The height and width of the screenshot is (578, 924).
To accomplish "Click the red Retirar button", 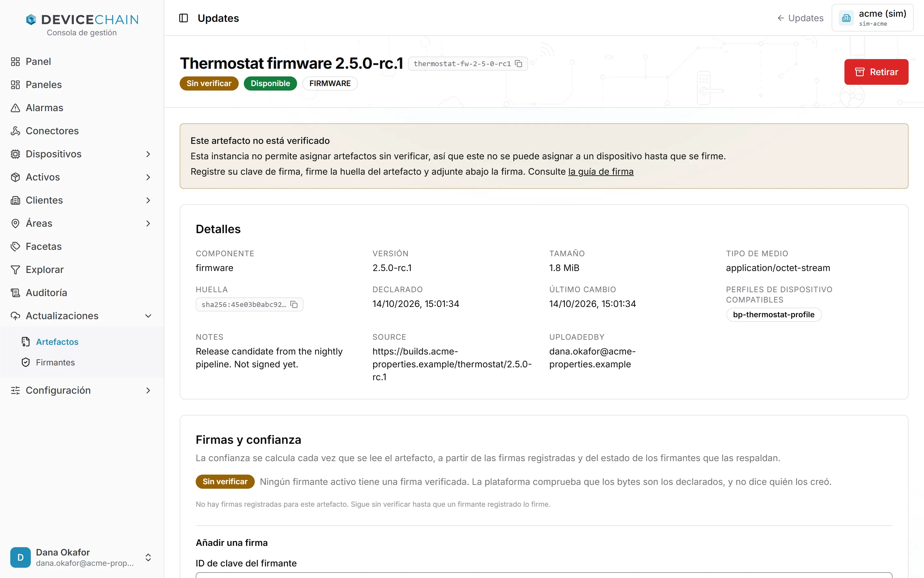I will [876, 72].
